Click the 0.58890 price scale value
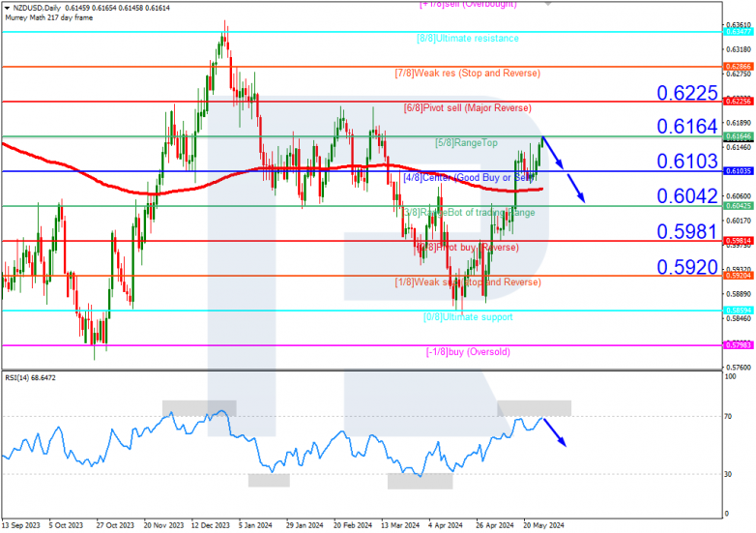Screen dimensions: 756x533 [x=739, y=294]
